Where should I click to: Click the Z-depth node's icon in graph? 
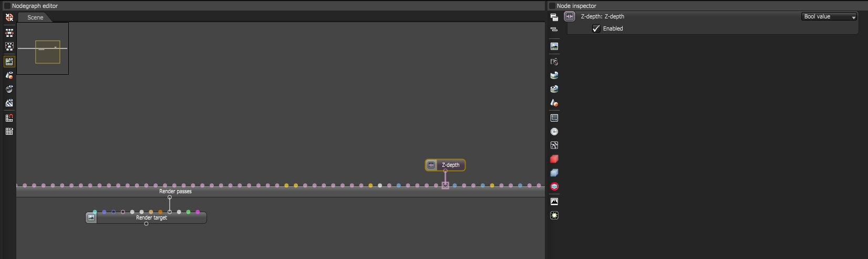[431, 165]
